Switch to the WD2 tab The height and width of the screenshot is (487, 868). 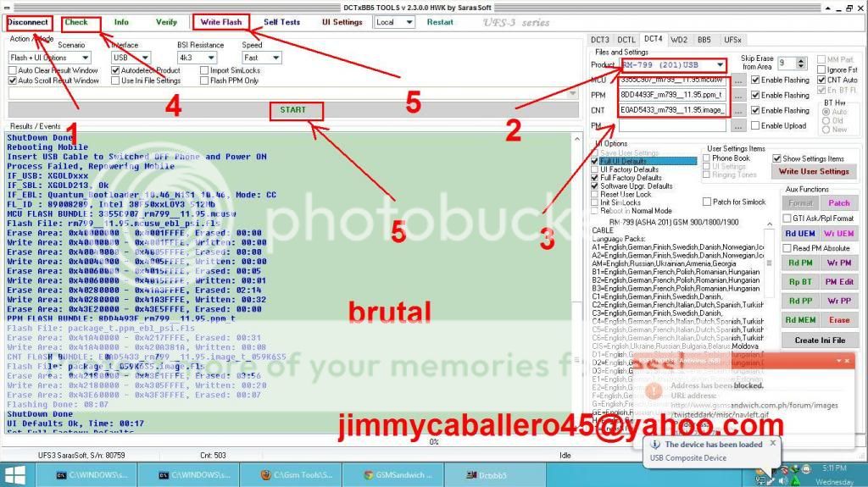pos(679,40)
